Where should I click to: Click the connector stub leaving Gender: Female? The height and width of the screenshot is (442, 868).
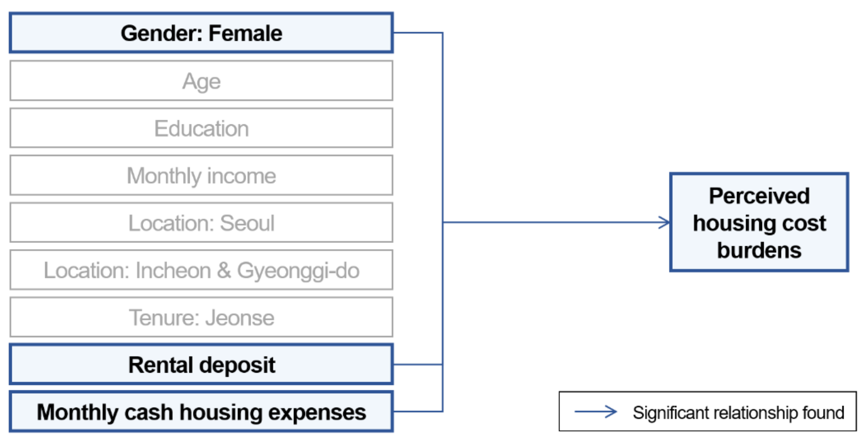418,33
